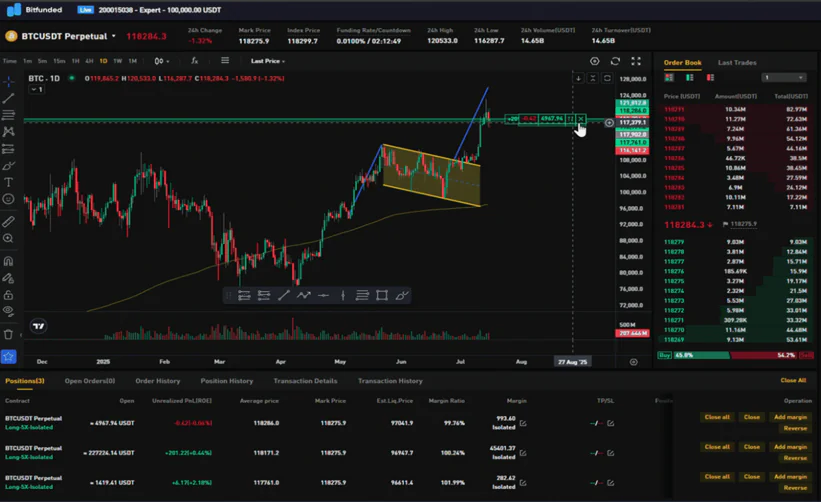Select the crosshair cursor tool

pos(8,81)
